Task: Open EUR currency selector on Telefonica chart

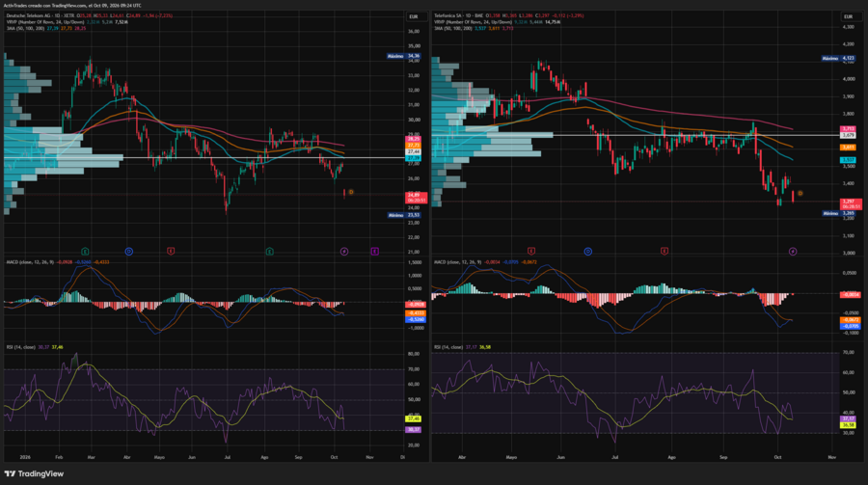Action: tap(848, 16)
